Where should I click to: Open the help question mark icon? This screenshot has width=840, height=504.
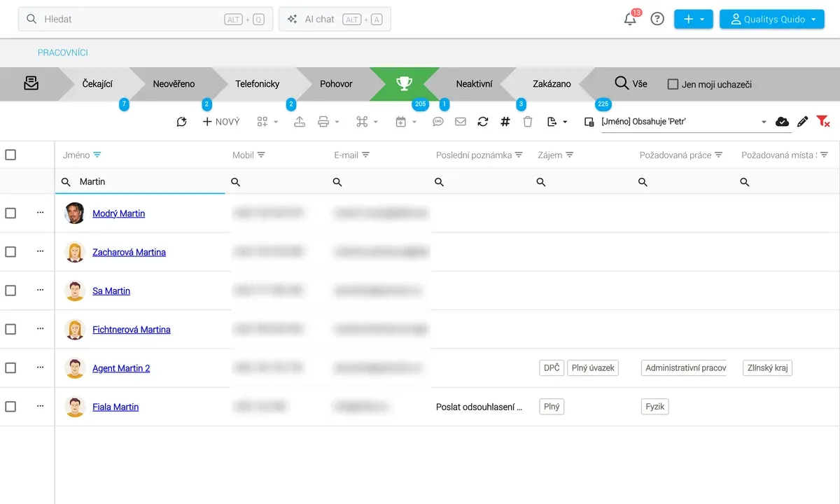(657, 19)
